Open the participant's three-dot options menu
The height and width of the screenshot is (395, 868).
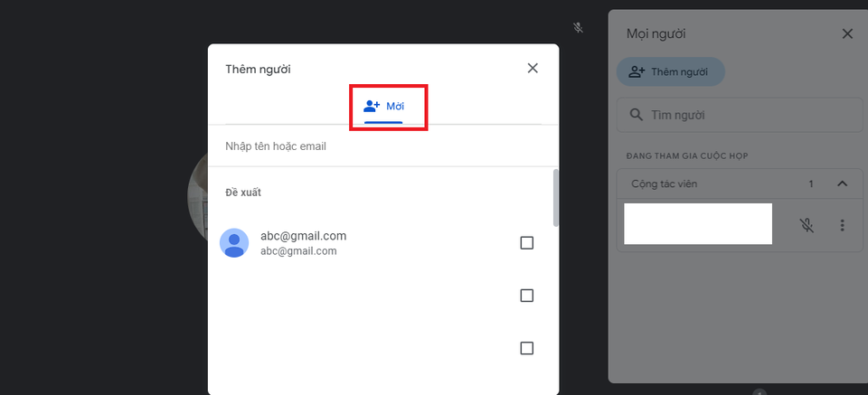[x=843, y=225]
